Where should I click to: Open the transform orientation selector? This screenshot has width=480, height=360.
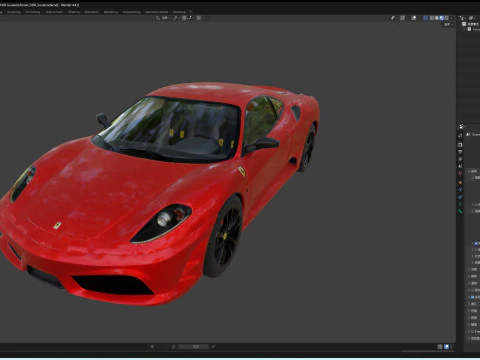click(x=163, y=18)
